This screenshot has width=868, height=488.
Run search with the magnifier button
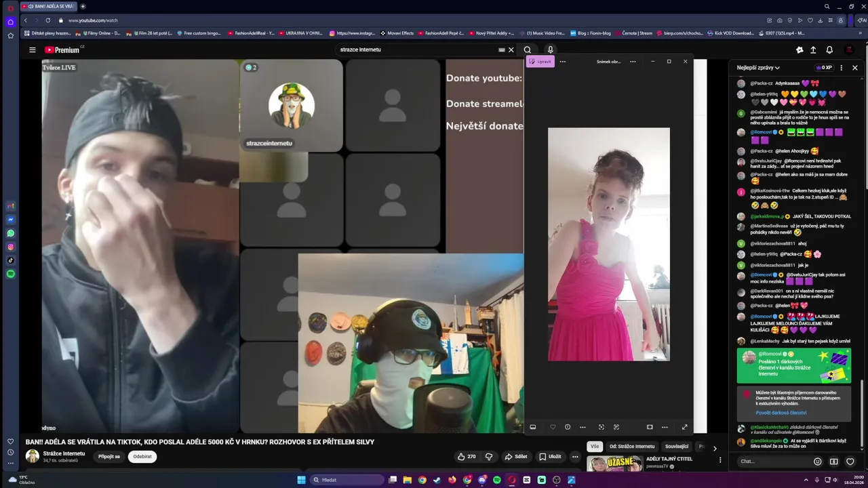[x=527, y=49]
